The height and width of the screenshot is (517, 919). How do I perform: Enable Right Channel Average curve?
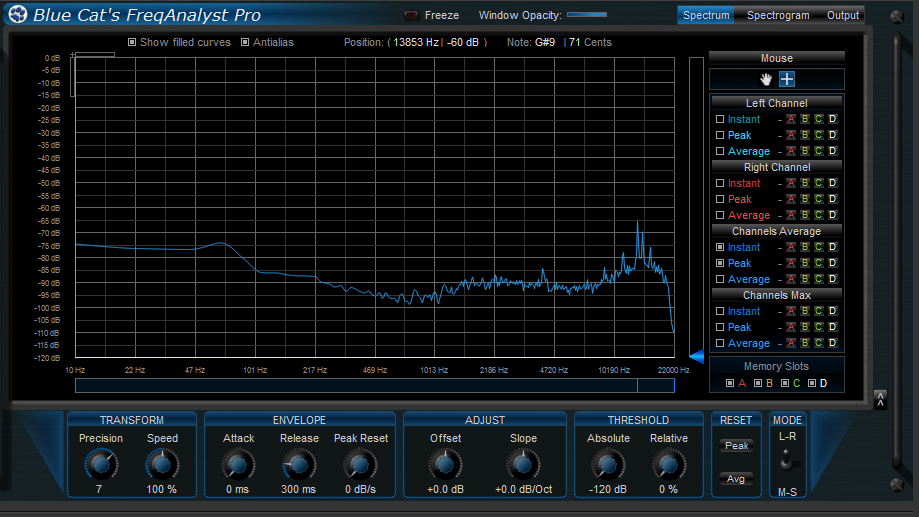(x=720, y=215)
